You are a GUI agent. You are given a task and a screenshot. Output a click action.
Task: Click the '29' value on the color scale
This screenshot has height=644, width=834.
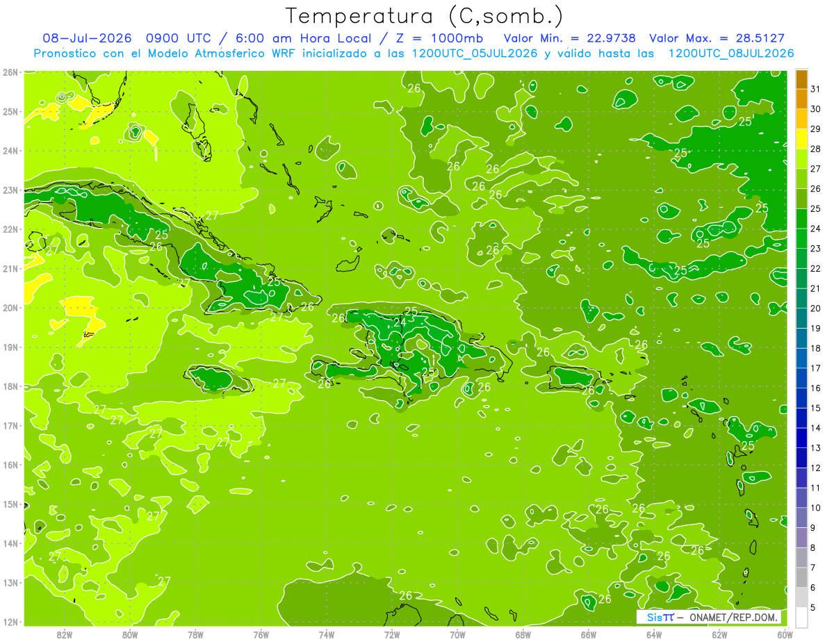point(815,129)
